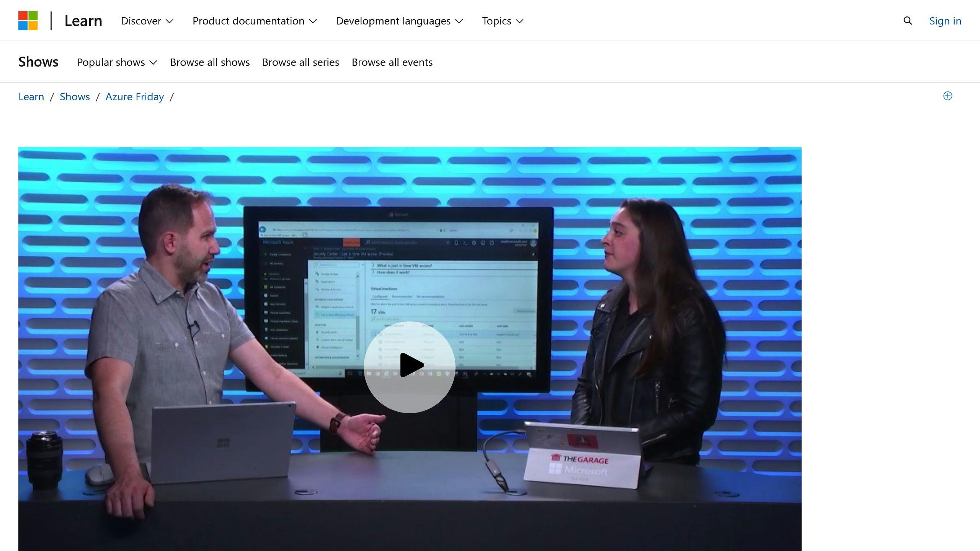Viewport: 980px width, 551px height.
Task: Expand the Topics menu
Action: [x=503, y=20]
